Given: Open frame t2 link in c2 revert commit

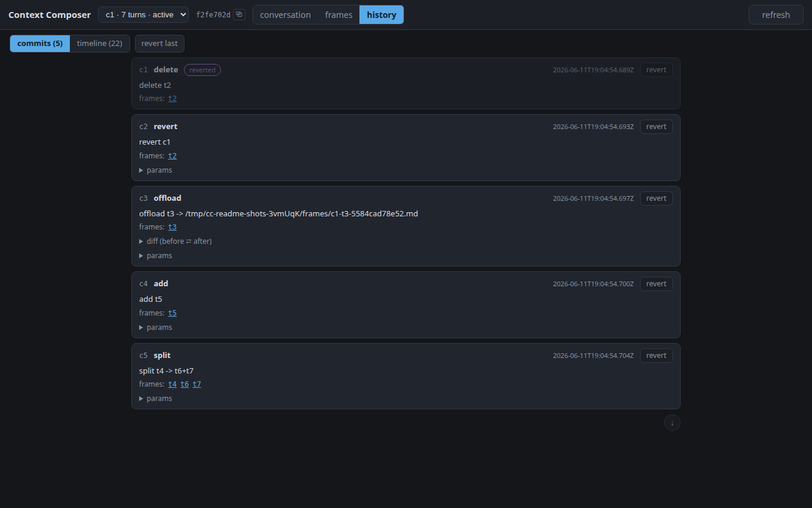Looking at the screenshot, I should click(173, 156).
